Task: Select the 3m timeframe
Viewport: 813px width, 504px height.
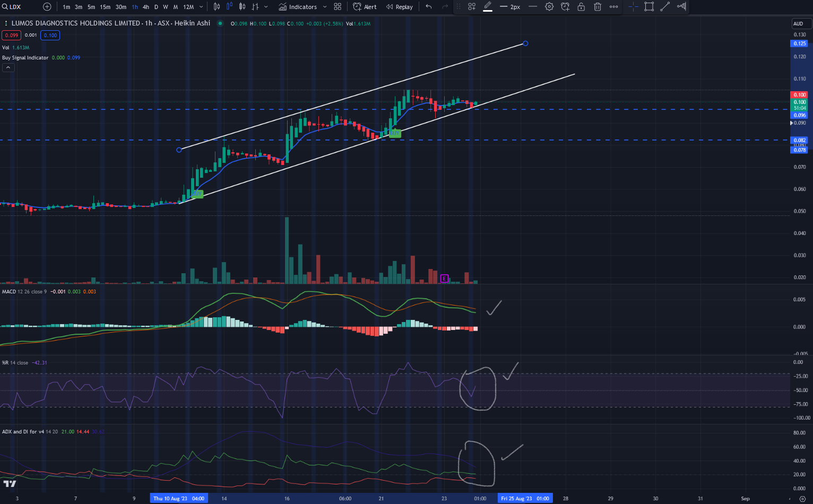Action: 79,7
